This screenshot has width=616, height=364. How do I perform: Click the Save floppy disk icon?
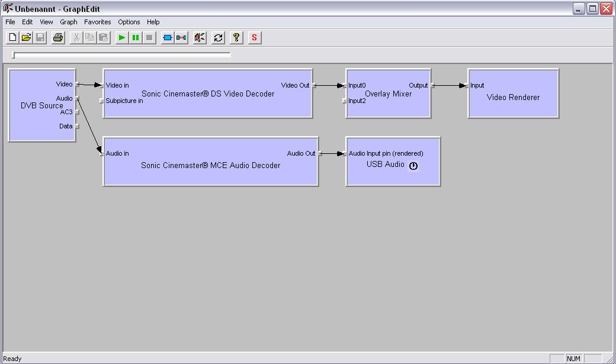[40, 38]
